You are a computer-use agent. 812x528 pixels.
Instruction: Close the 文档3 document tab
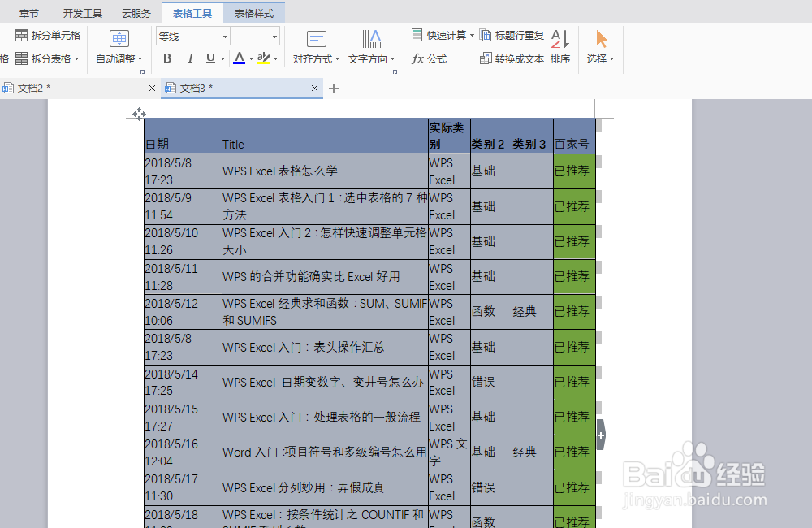pos(314,88)
